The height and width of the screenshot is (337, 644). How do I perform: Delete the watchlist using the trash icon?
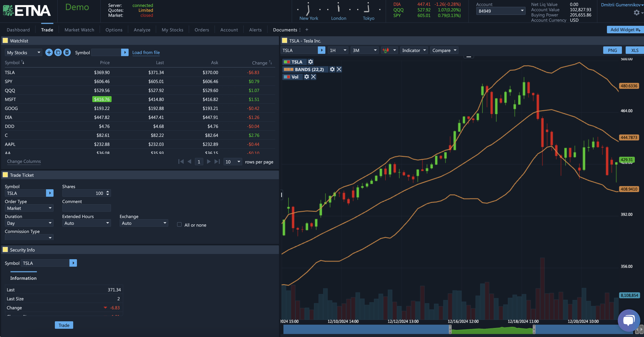point(67,52)
